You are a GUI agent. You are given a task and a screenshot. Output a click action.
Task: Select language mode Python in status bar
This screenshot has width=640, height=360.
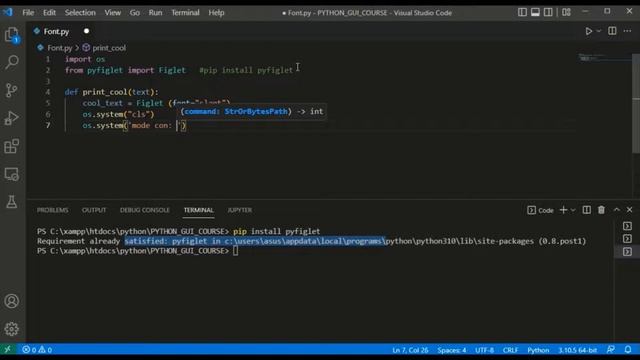point(538,350)
